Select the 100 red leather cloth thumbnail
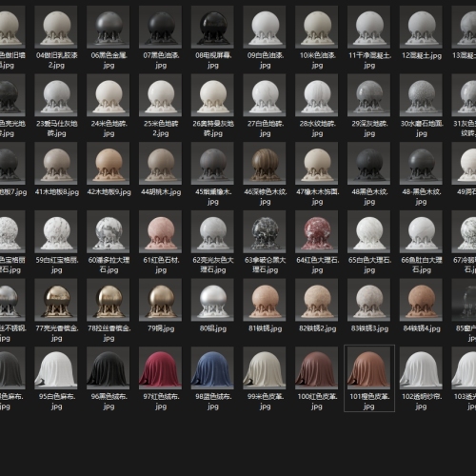The image size is (476, 476). tap(316, 367)
